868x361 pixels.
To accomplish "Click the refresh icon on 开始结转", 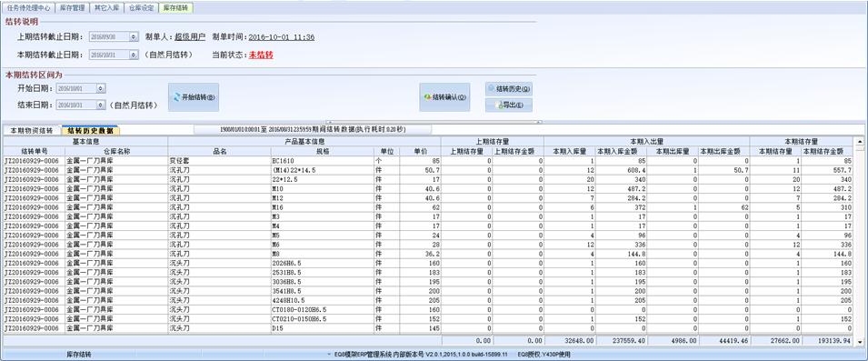I will [x=177, y=97].
